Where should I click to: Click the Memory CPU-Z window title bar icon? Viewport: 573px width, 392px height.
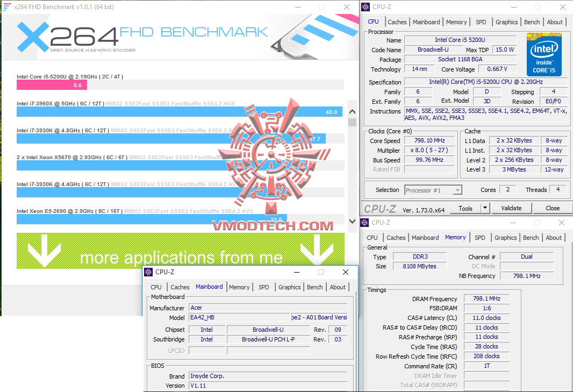(x=364, y=222)
